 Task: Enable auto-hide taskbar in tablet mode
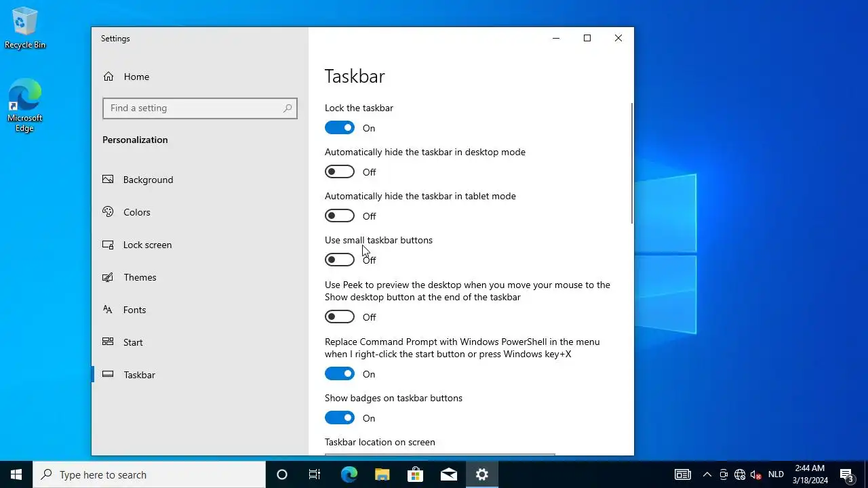click(340, 216)
